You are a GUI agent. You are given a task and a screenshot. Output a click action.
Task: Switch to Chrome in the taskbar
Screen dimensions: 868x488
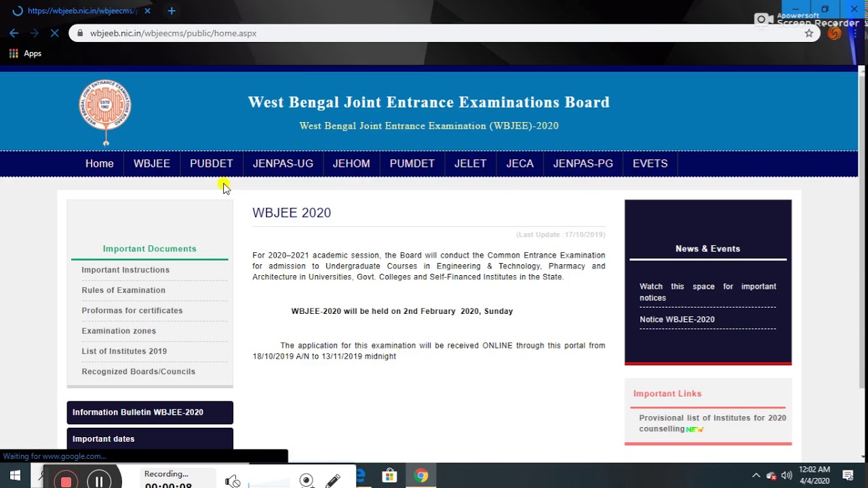click(421, 476)
